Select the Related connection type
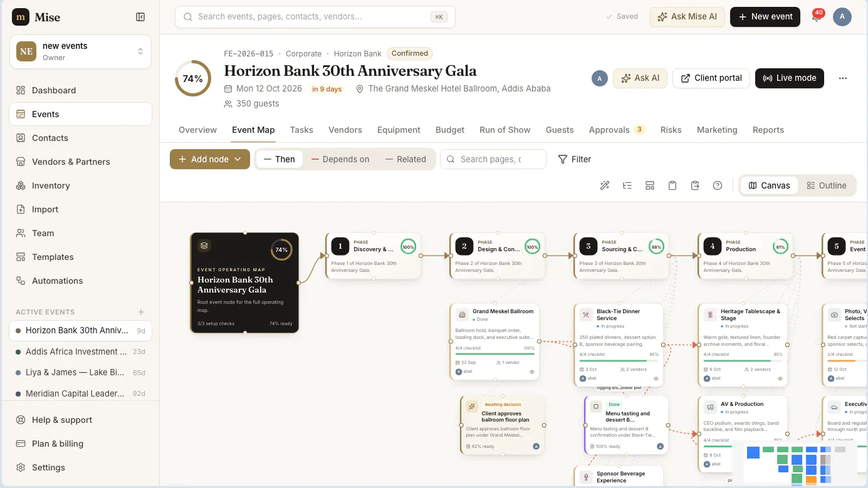This screenshot has width=868, height=488. [405, 159]
